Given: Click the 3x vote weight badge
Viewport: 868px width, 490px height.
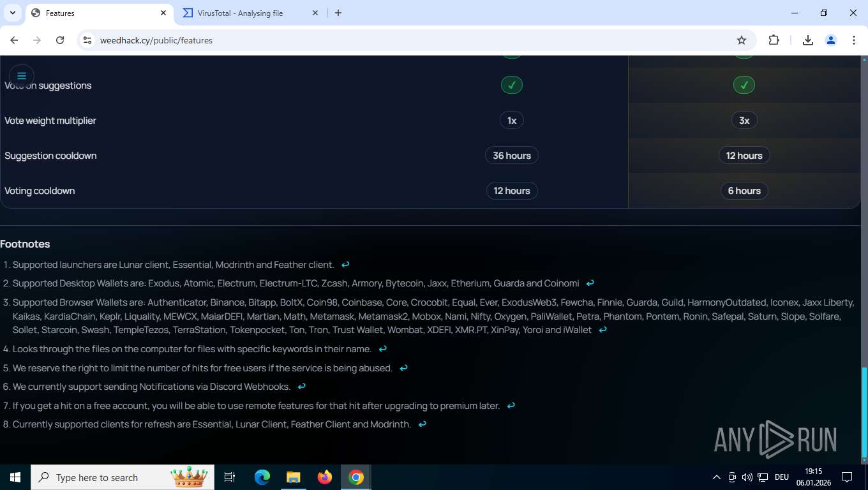Looking at the screenshot, I should coord(744,121).
